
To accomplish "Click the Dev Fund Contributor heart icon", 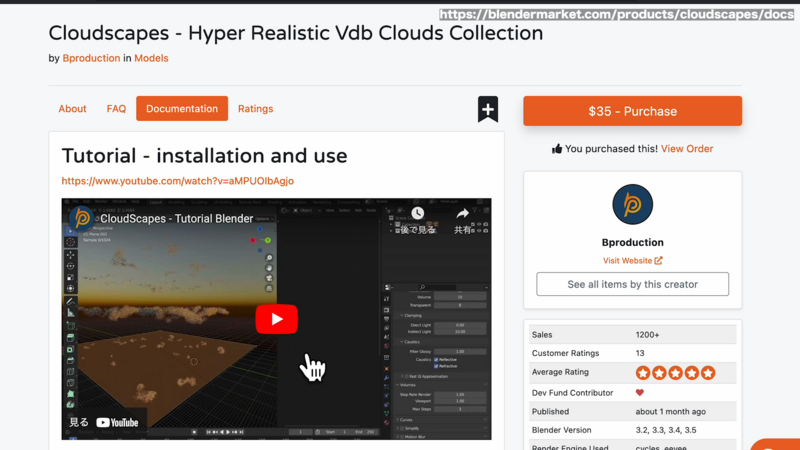I will [x=640, y=392].
